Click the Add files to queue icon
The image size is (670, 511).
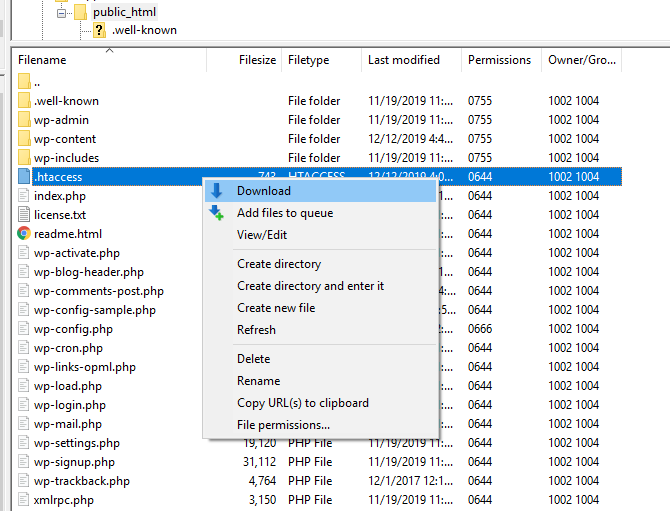pos(216,213)
